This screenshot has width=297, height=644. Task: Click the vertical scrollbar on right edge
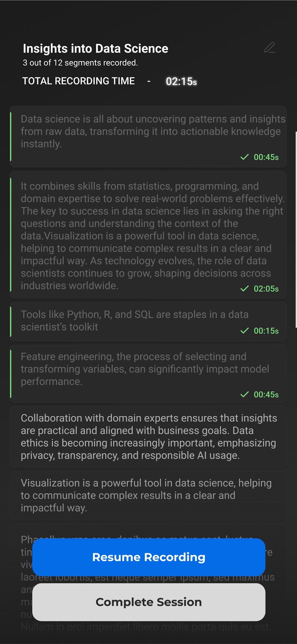coord(296,230)
